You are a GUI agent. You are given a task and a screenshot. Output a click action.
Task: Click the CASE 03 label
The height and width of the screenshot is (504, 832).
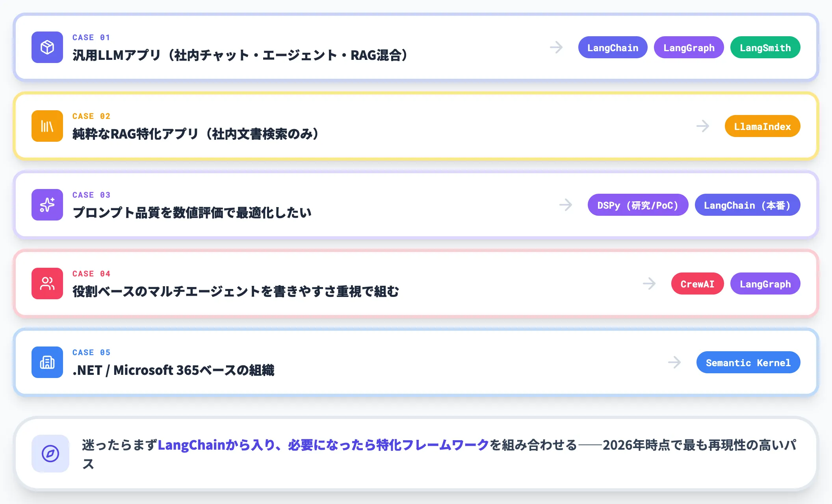click(91, 195)
